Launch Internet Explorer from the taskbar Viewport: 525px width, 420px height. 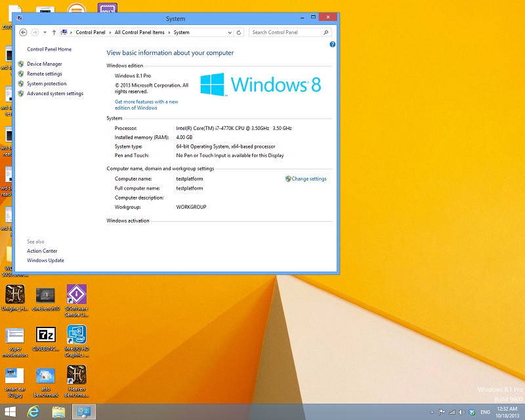point(33,412)
